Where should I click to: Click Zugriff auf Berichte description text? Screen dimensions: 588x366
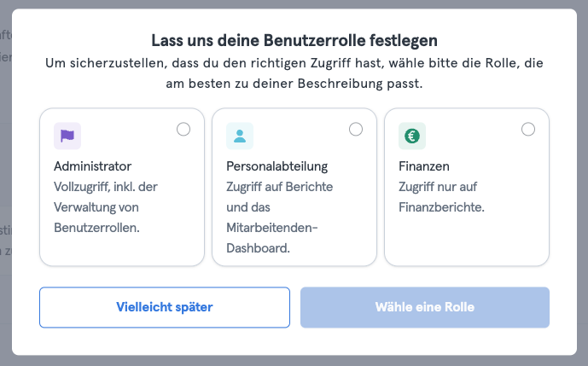click(279, 187)
